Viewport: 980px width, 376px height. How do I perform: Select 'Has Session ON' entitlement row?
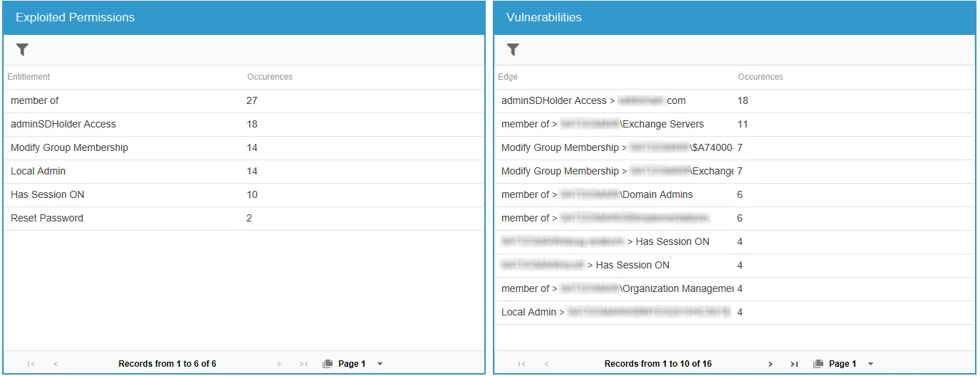pos(244,195)
